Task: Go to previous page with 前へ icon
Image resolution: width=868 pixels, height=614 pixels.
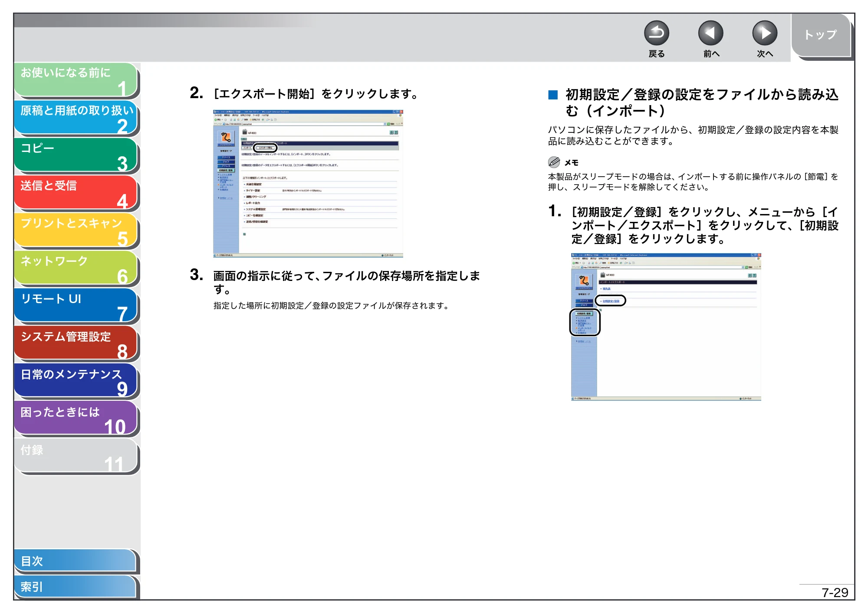Action: [x=710, y=33]
